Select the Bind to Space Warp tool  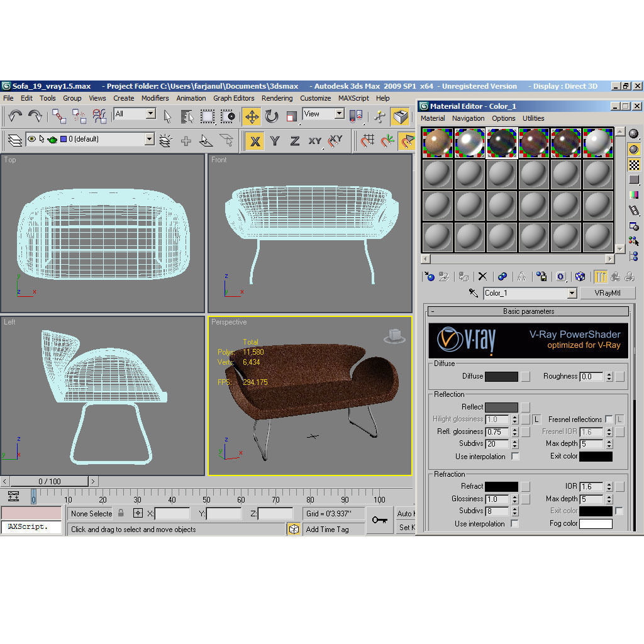click(99, 116)
